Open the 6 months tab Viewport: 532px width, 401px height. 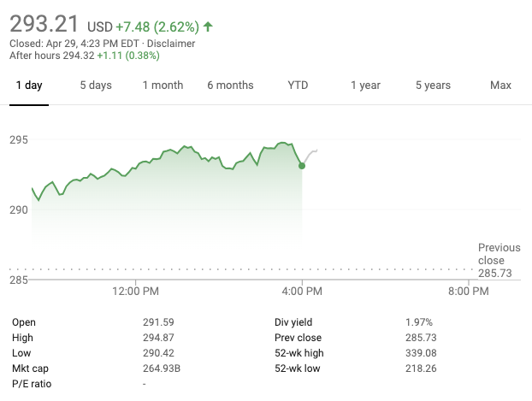[x=230, y=86]
